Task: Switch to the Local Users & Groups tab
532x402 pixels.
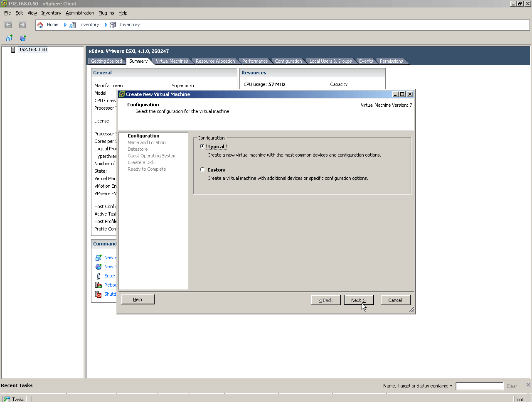Action: 330,61
